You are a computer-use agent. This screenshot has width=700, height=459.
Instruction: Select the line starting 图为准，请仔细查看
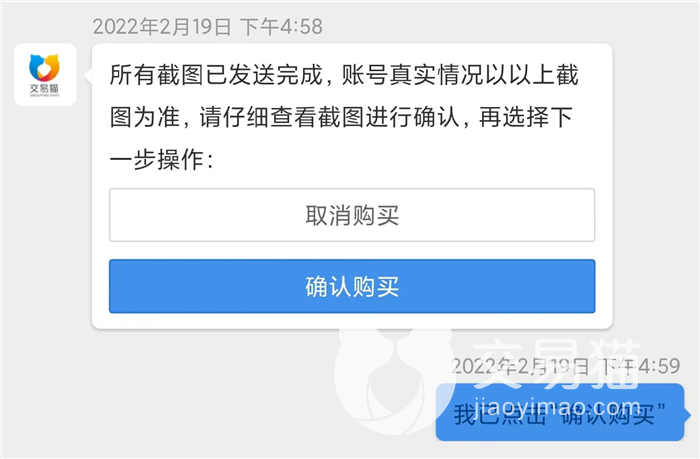341,117
